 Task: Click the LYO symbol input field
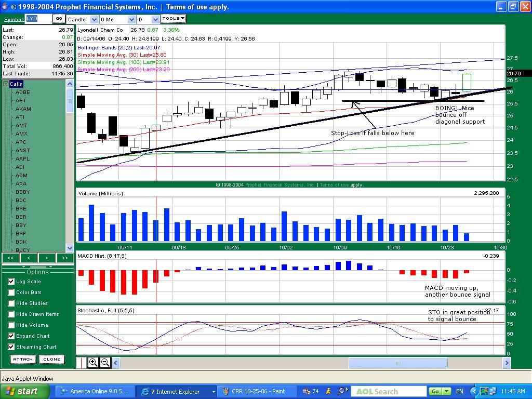click(38, 19)
